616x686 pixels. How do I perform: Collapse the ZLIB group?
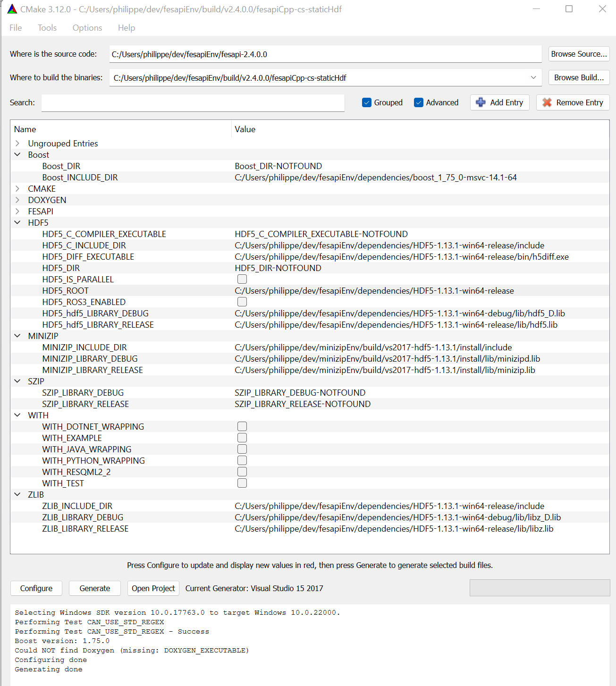click(x=17, y=494)
